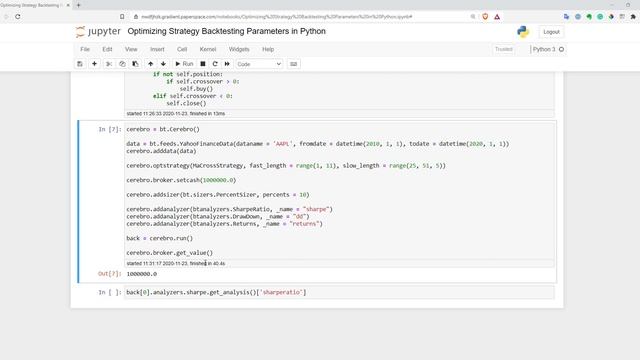Image resolution: width=640 pixels, height=360 pixels.
Task: Click the cerebro.optstrategy code line
Action: 286,166
